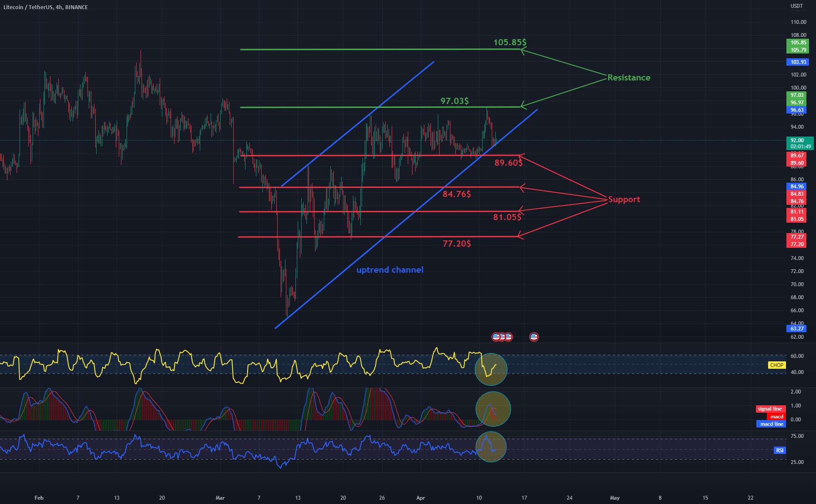
Task: Select the '97.03$' resistance price annotation
Action: (x=455, y=101)
